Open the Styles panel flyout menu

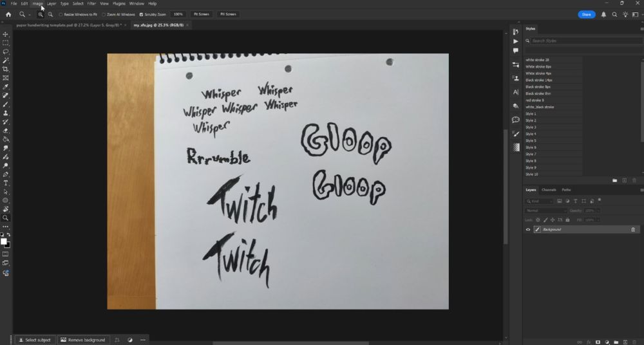pyautogui.click(x=641, y=29)
